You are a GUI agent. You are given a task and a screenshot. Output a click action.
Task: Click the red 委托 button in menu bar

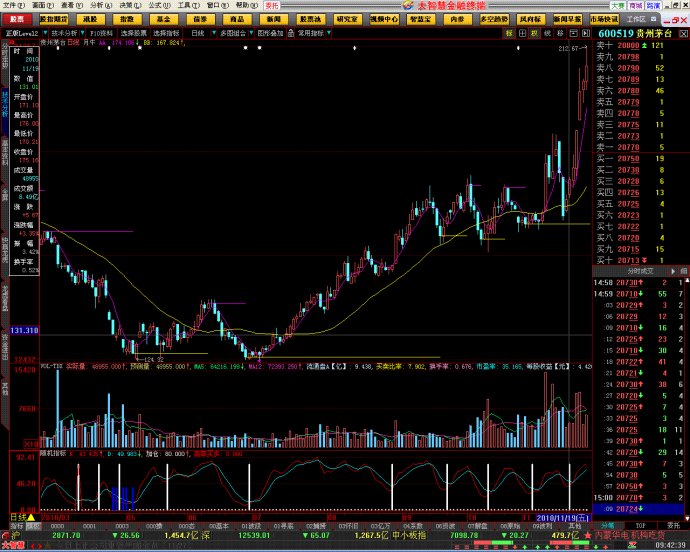(272, 6)
